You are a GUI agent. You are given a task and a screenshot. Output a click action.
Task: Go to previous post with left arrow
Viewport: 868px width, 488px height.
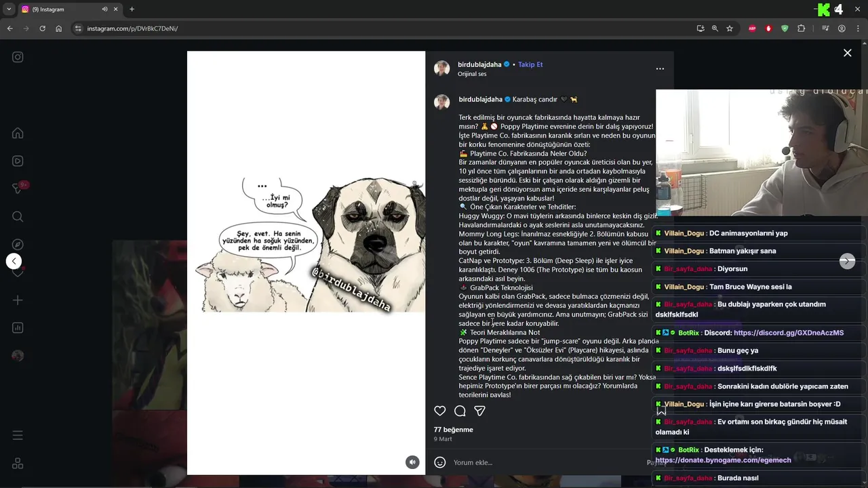click(x=14, y=261)
